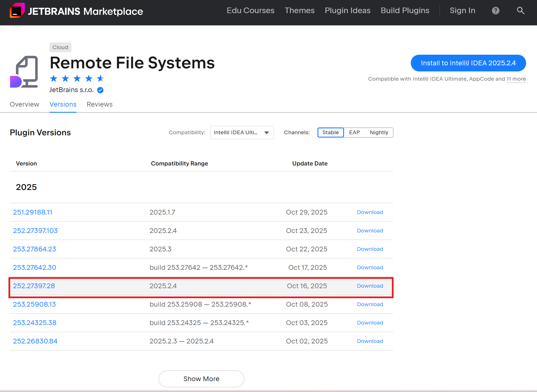This screenshot has width=537, height=392.
Task: Expand the '11 more' compatible products
Action: (x=516, y=79)
